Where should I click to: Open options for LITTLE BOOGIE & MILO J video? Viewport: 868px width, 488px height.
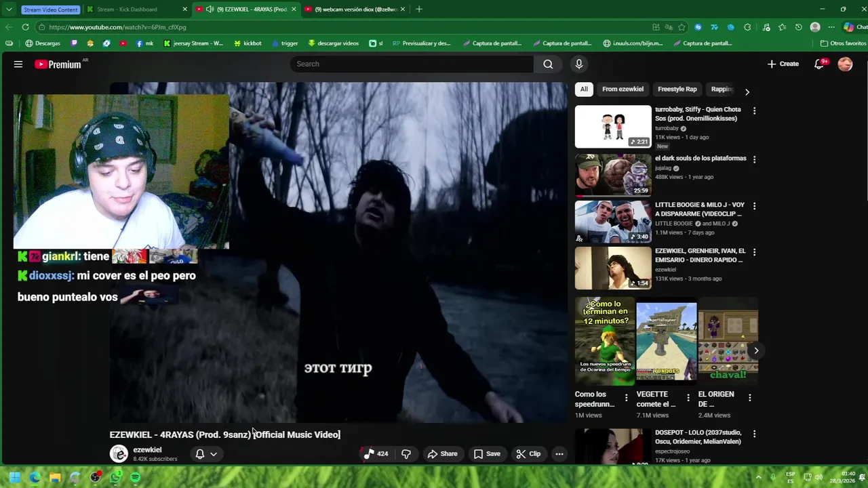[754, 206]
